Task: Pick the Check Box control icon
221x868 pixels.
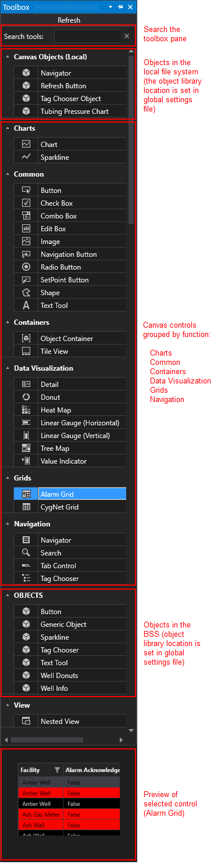Action: tap(26, 203)
